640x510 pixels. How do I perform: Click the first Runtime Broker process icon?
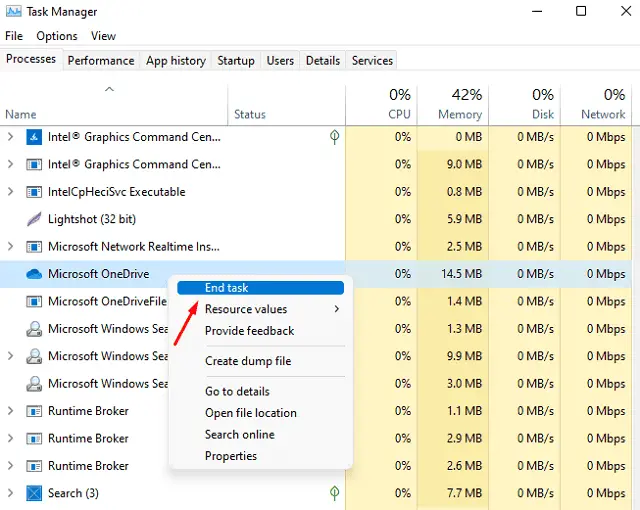click(x=33, y=411)
